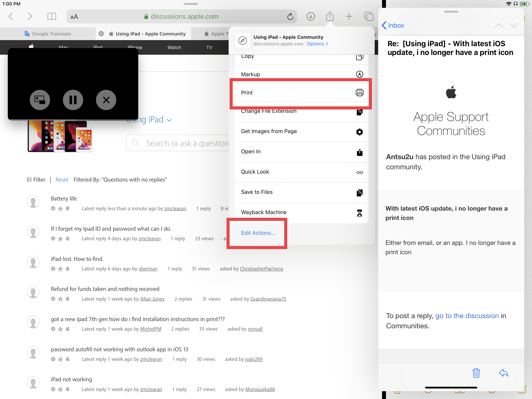Open the Safari downloads icon
Screen dimensions: 532x399
pos(310,16)
